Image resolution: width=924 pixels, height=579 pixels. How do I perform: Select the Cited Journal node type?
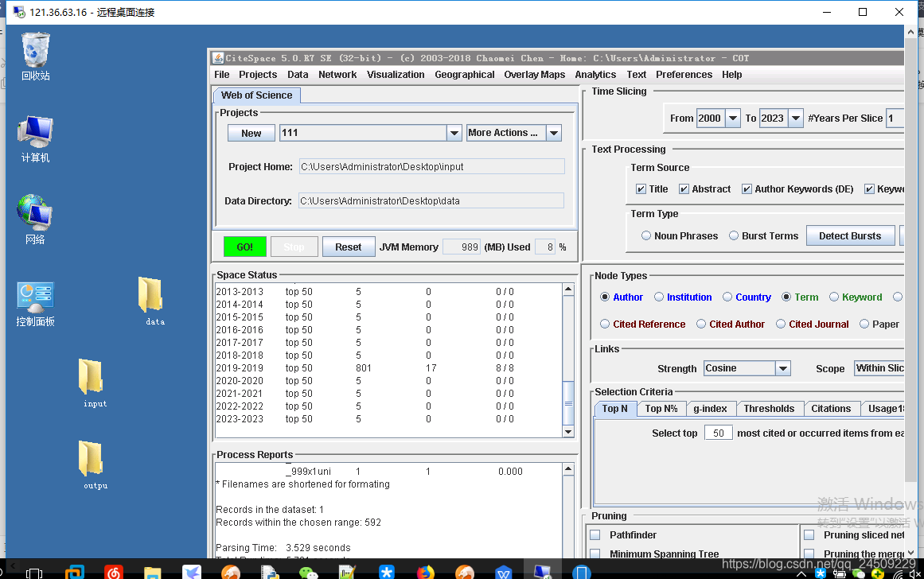tap(780, 324)
